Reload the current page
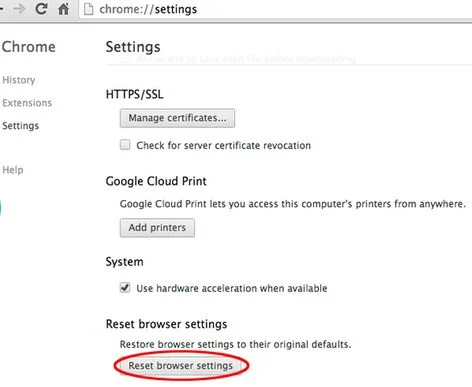Image resolution: width=472 pixels, height=387 pixels. click(x=41, y=9)
